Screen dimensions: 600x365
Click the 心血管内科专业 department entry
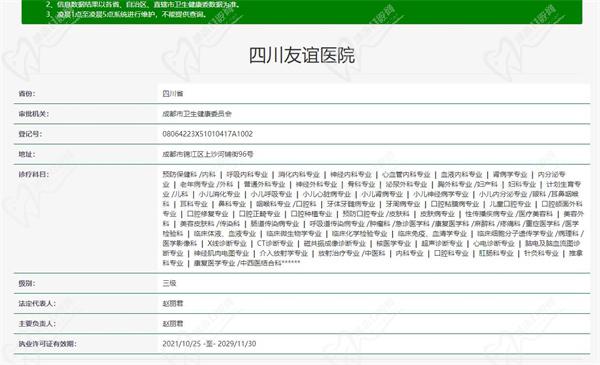coord(406,174)
